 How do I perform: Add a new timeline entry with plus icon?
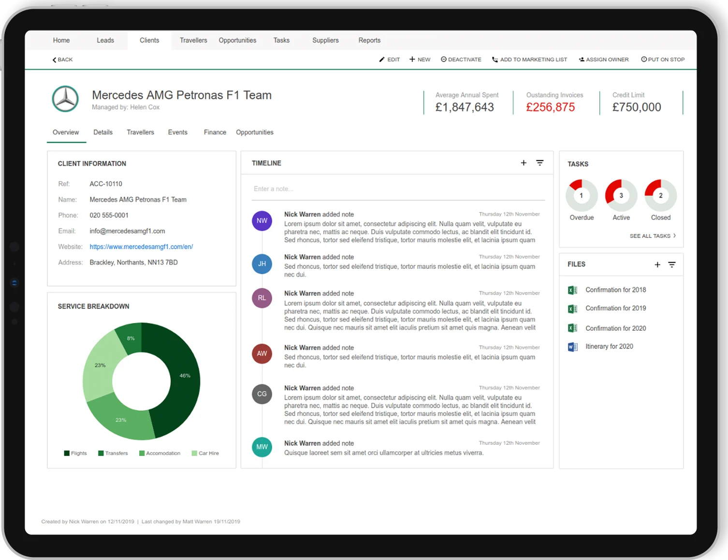click(x=524, y=163)
